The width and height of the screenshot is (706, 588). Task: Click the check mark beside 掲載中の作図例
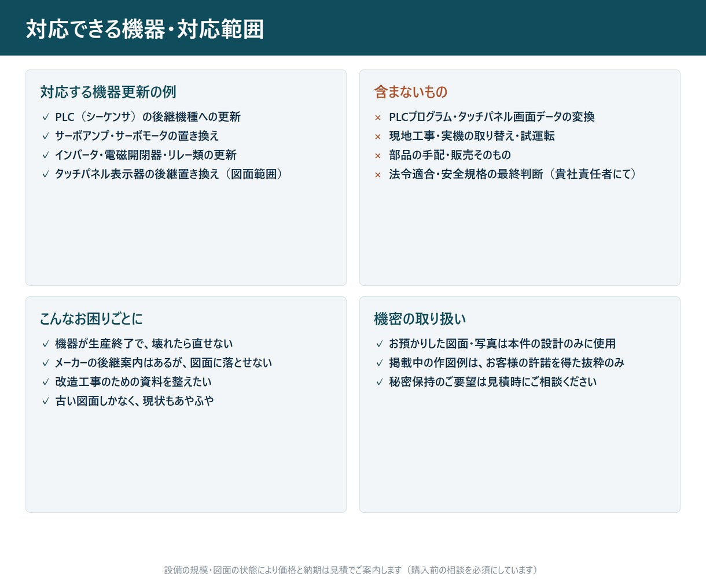click(380, 363)
